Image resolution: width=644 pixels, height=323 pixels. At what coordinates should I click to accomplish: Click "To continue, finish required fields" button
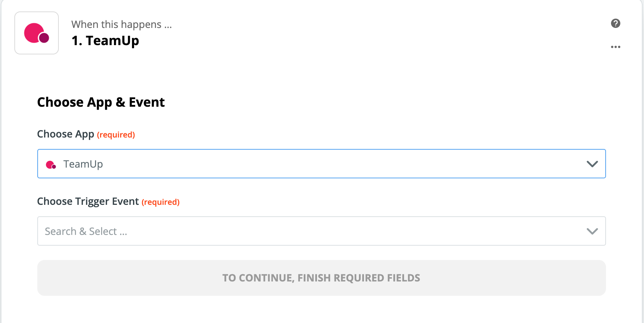pyautogui.click(x=321, y=278)
